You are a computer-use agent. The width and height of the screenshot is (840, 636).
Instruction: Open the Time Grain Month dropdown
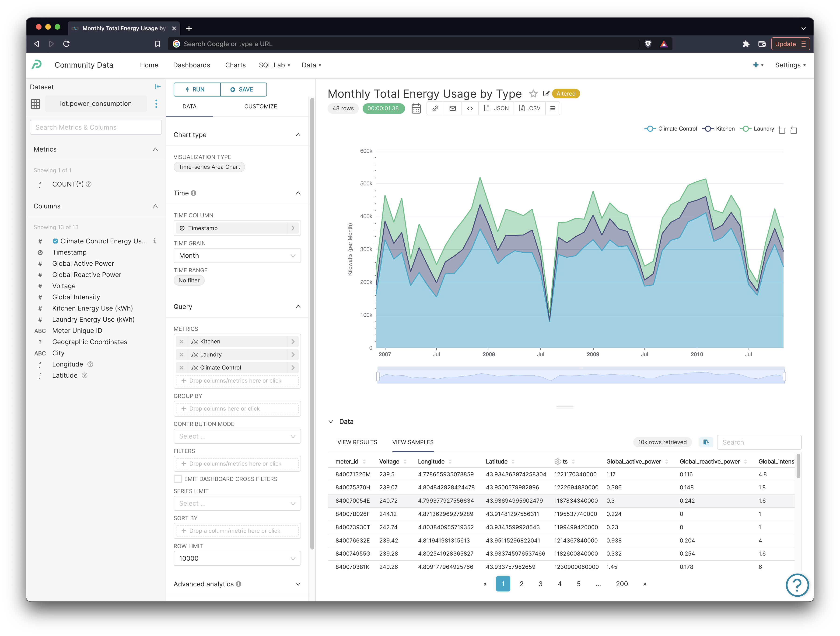tap(237, 256)
